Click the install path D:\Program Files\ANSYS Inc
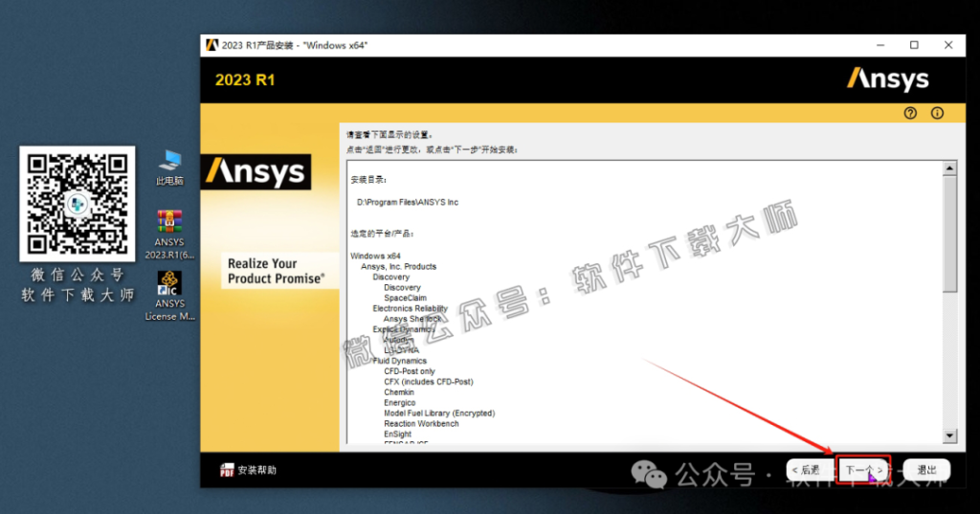 click(x=408, y=203)
